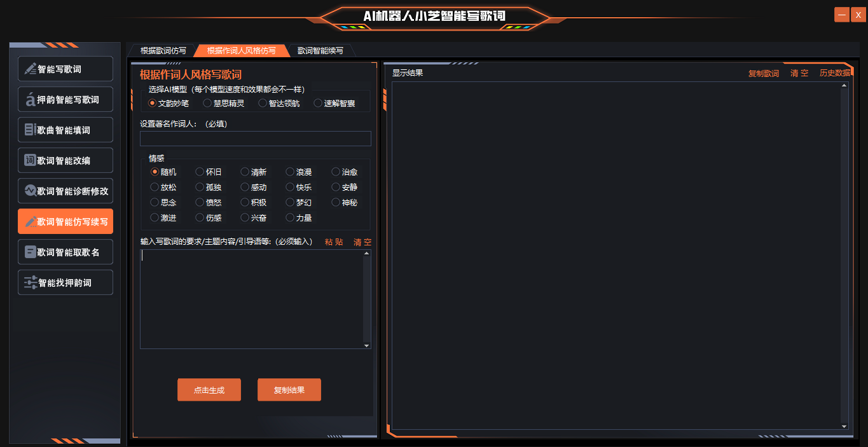Choose the 浪漫 emotion option

tap(291, 172)
